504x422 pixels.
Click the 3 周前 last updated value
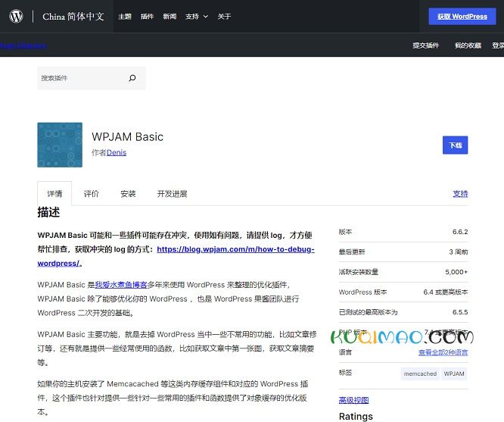point(459,252)
